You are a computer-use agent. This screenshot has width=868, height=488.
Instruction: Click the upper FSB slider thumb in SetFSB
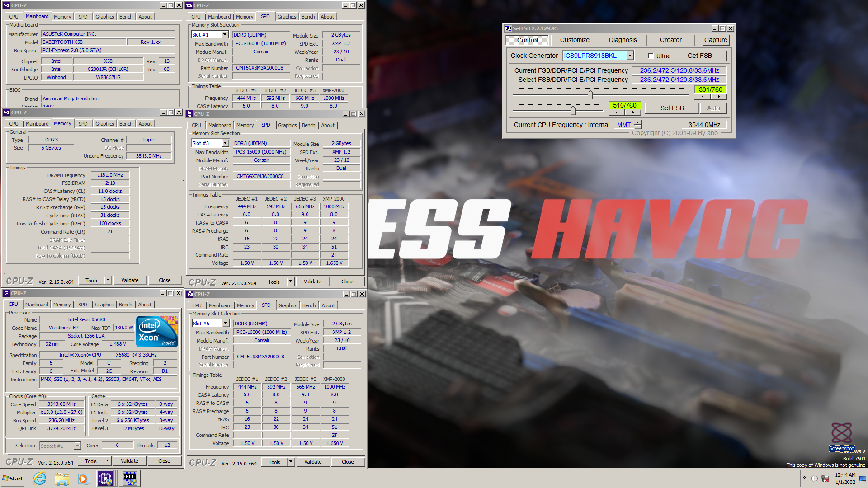coord(590,95)
